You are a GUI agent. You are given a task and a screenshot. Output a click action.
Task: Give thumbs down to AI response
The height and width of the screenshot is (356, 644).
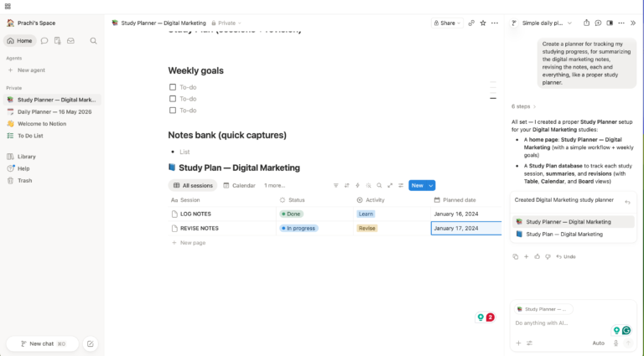click(x=548, y=257)
